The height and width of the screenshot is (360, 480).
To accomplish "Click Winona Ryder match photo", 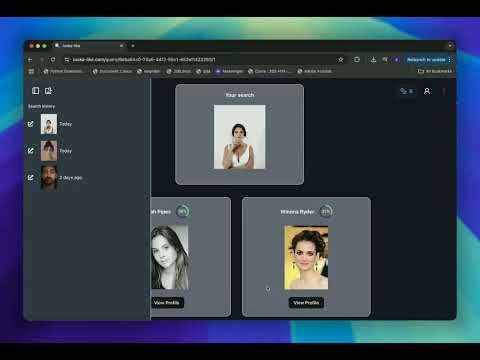I will click(x=306, y=257).
